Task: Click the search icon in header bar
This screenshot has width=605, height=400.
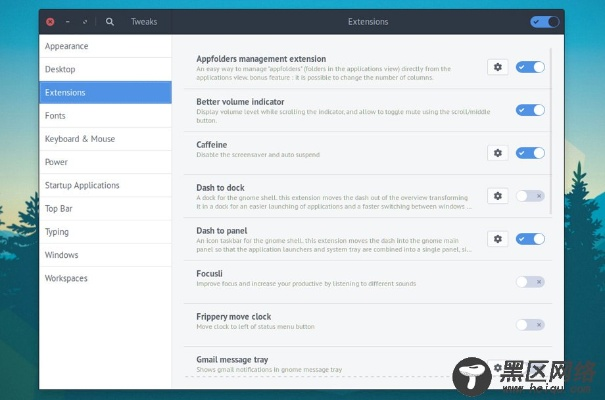Action: click(109, 21)
